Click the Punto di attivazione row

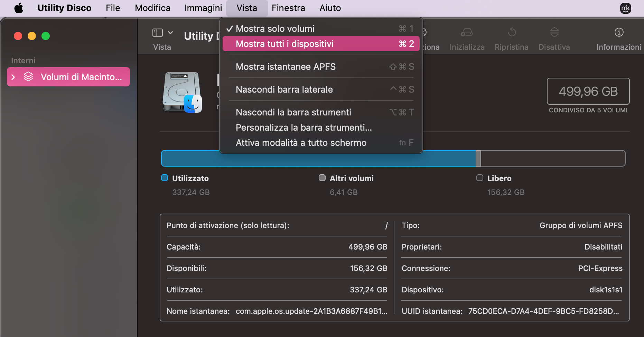(x=277, y=226)
